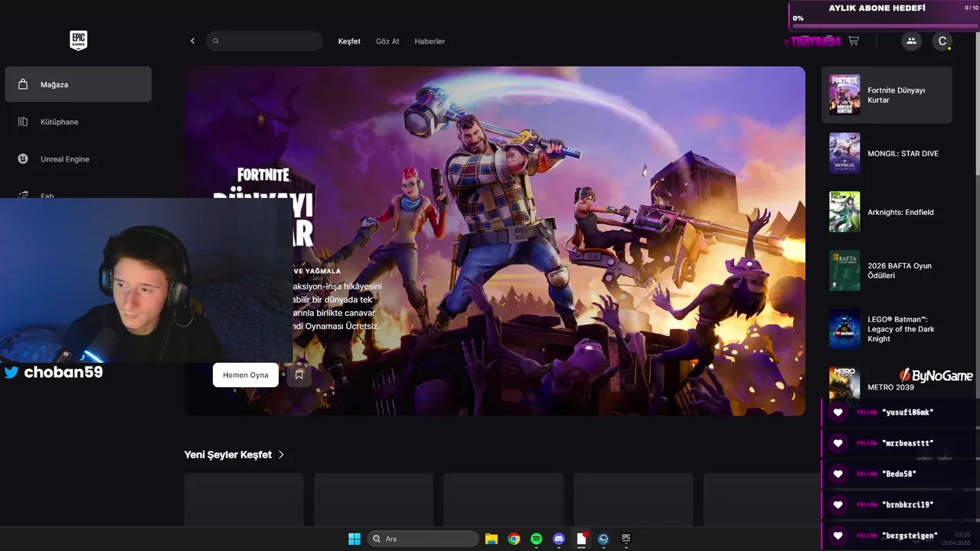Image resolution: width=980 pixels, height=551 pixels.
Task: Select METRO 2039 in the list
Action: click(887, 383)
